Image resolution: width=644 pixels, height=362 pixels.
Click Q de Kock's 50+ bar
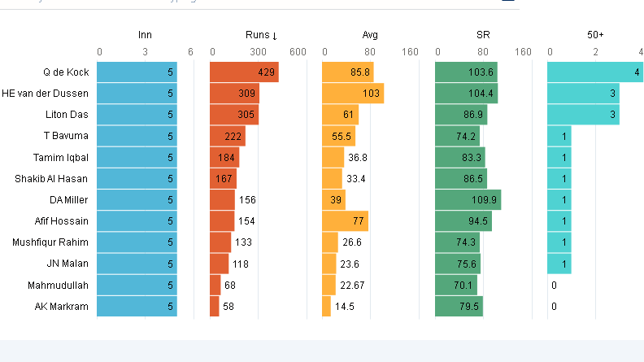[x=594, y=72]
